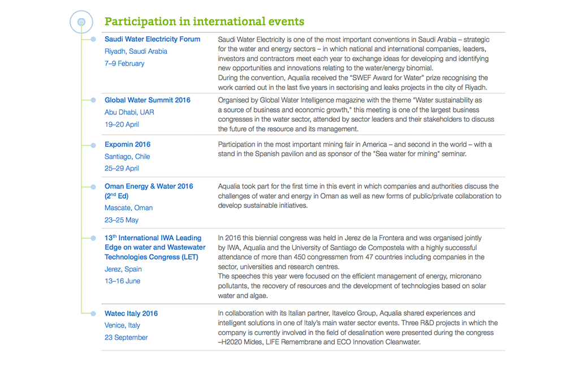Viewport: 588px width, 378px height.
Task: Click the Venice, Italy location text
Action: (122, 325)
